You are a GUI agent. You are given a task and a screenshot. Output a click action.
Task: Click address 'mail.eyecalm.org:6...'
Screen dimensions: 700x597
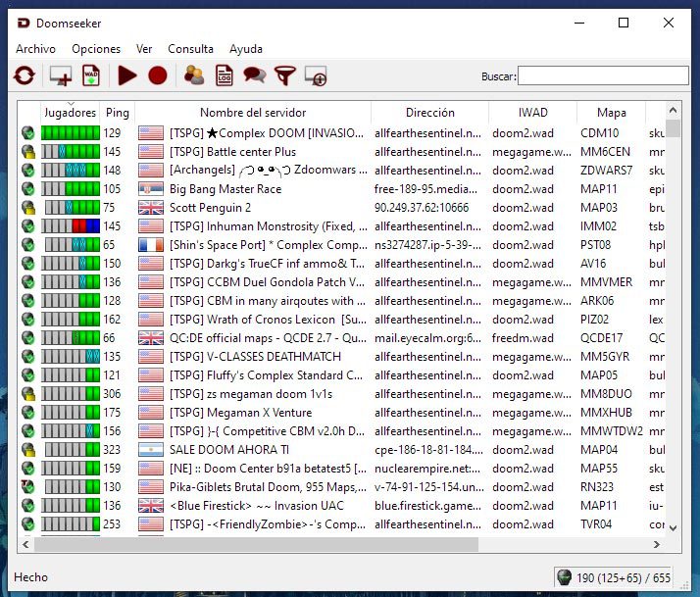[427, 338]
